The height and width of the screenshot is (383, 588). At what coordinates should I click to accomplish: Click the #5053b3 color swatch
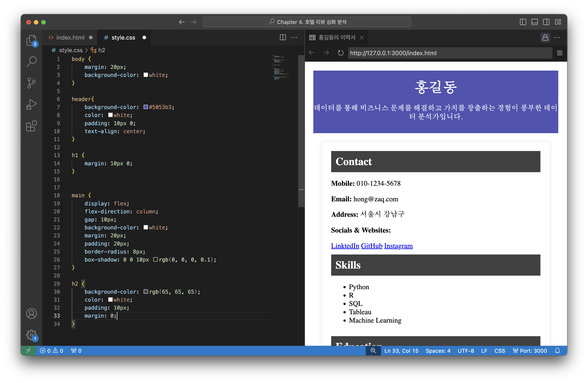coord(146,107)
